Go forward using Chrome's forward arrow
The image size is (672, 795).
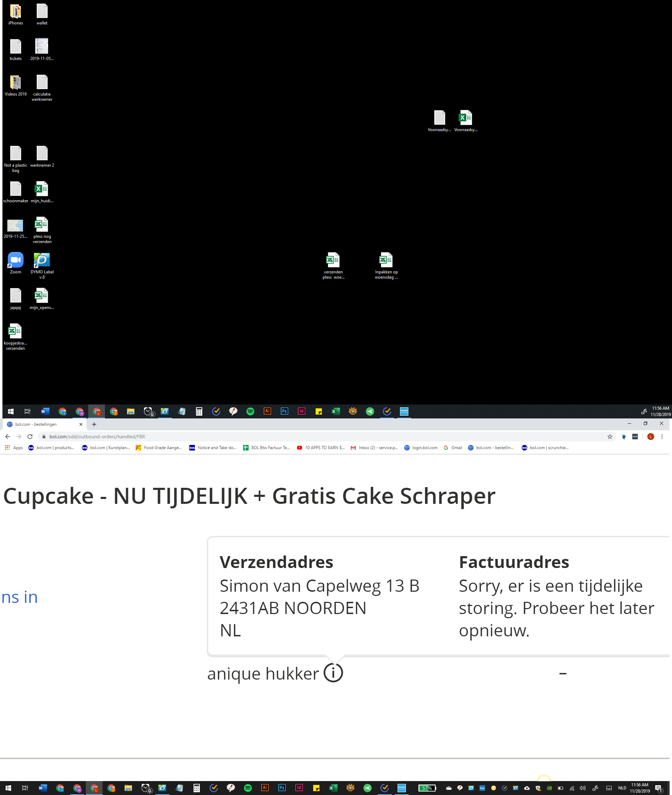tap(19, 437)
